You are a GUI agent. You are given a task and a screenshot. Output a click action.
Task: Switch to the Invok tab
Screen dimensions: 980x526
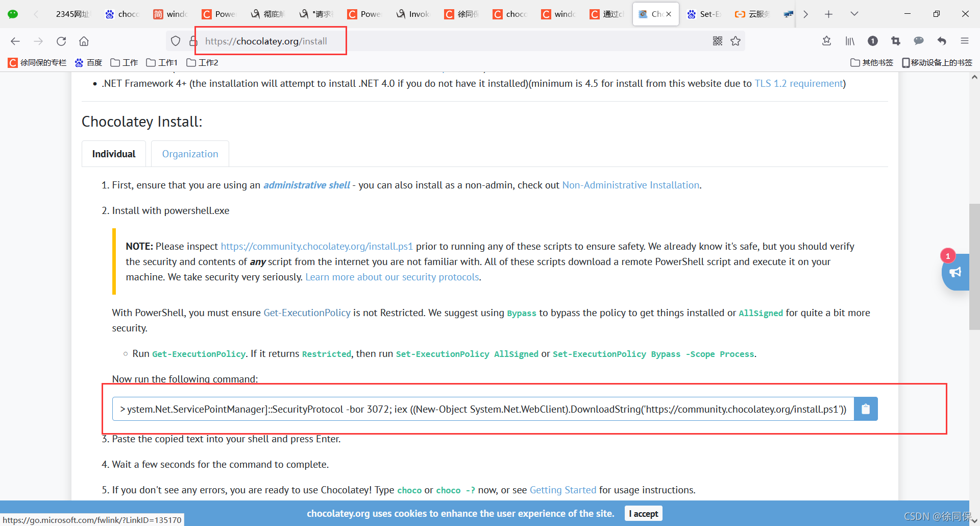(x=413, y=14)
